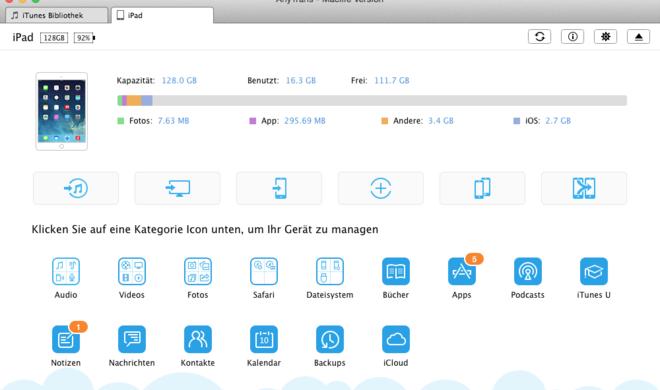The height and width of the screenshot is (390, 660).
Task: Click the add content plus button
Action: tap(381, 188)
